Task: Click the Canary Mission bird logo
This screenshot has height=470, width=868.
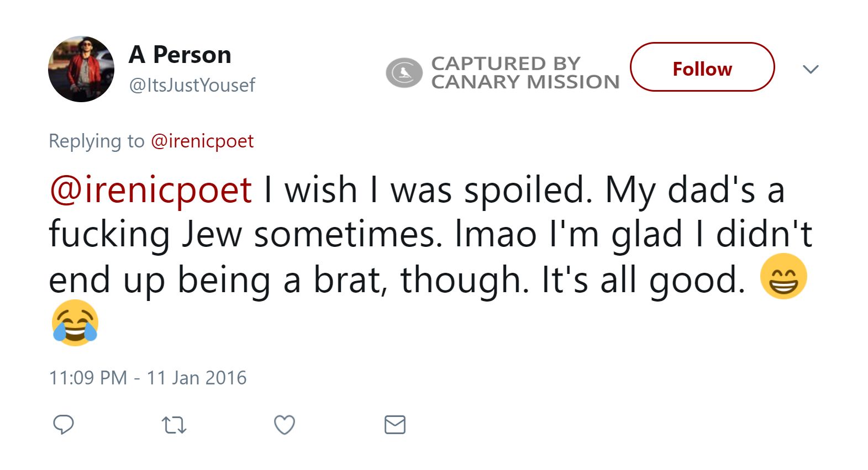Action: pos(404,72)
